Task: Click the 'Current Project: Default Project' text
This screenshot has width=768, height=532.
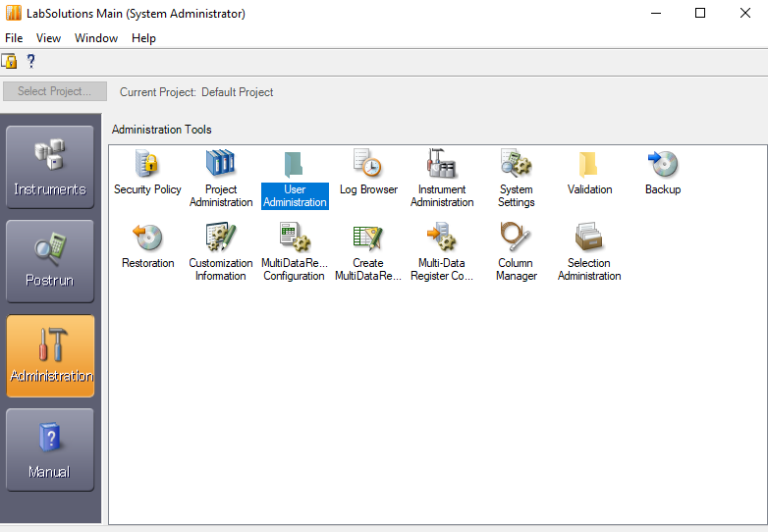Action: pos(196,92)
